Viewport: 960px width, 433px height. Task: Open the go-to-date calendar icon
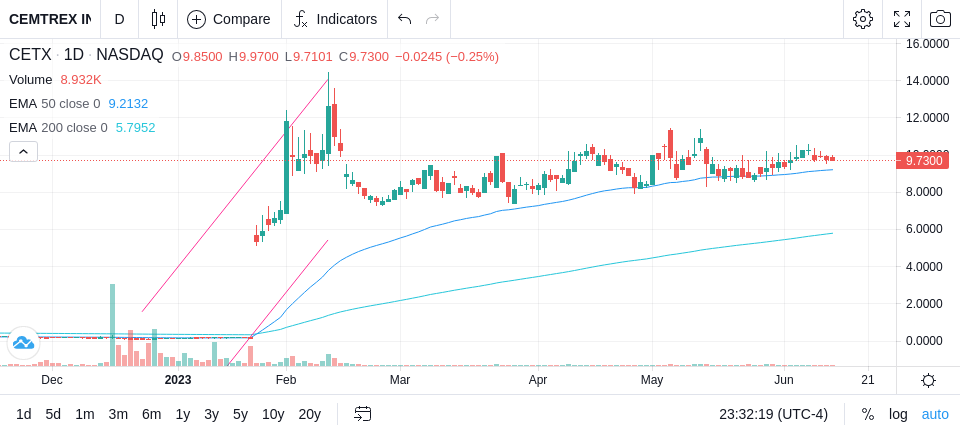362,415
